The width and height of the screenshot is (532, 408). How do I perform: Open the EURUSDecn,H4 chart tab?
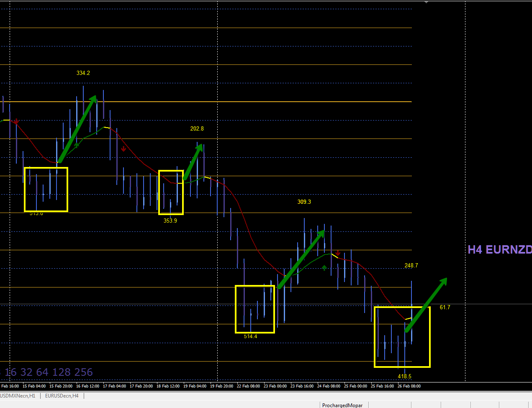coord(62,395)
